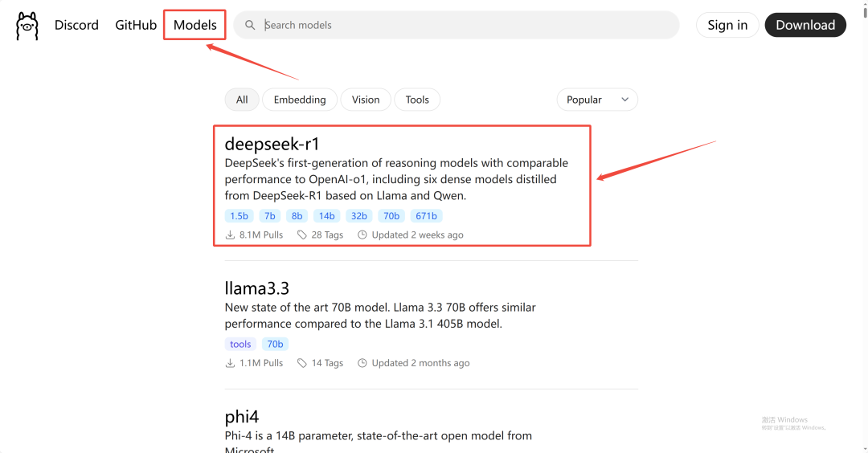
Task: Open the deepseek-r1 model page
Action: (272, 145)
